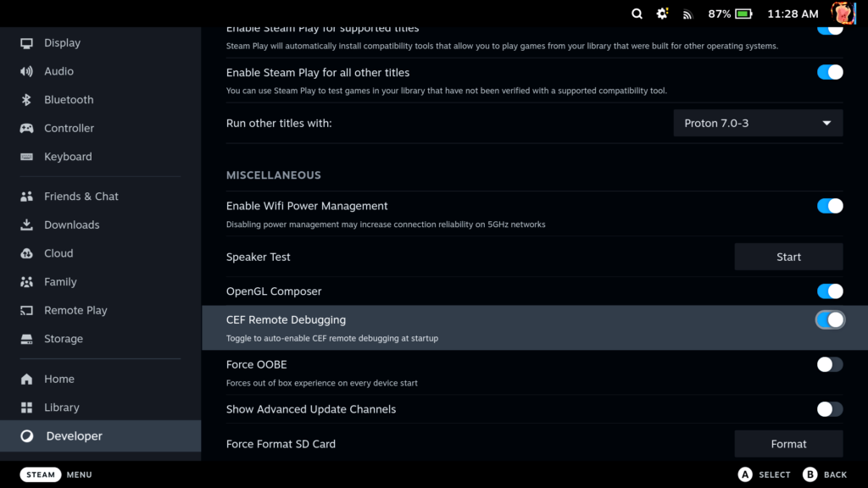This screenshot has width=868, height=488.
Task: Switch to the Downloads section
Action: click(x=71, y=225)
